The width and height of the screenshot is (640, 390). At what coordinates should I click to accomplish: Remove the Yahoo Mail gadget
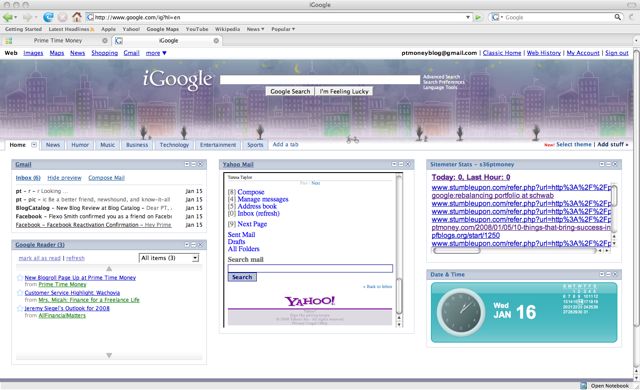(x=407, y=164)
